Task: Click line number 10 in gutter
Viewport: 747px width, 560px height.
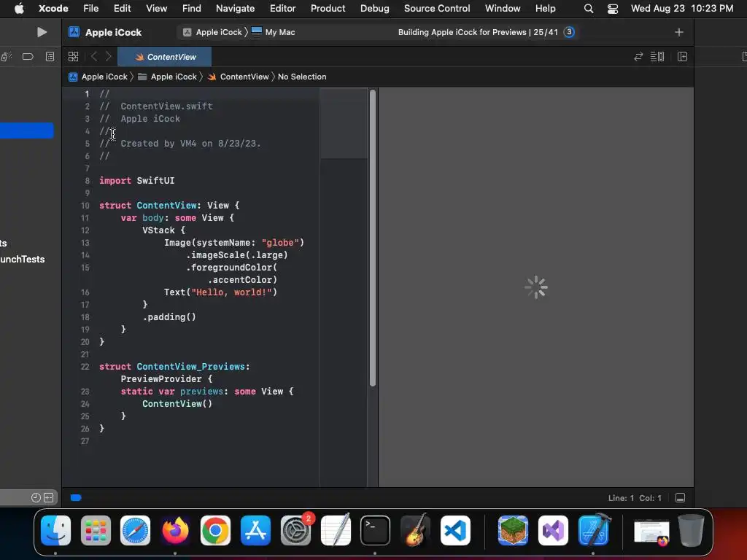Action: [x=85, y=205]
